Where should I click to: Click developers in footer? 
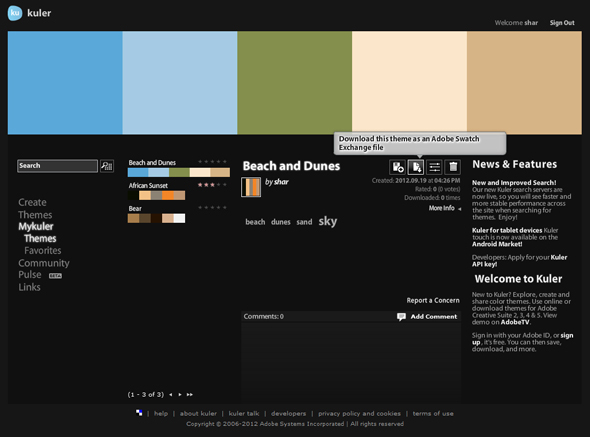(289, 413)
